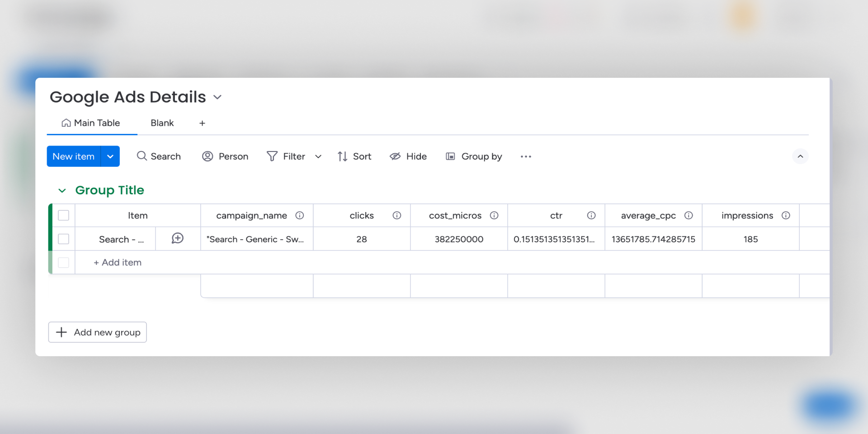This screenshot has height=434, width=868.
Task: Collapse the Group Title group
Action: [62, 190]
